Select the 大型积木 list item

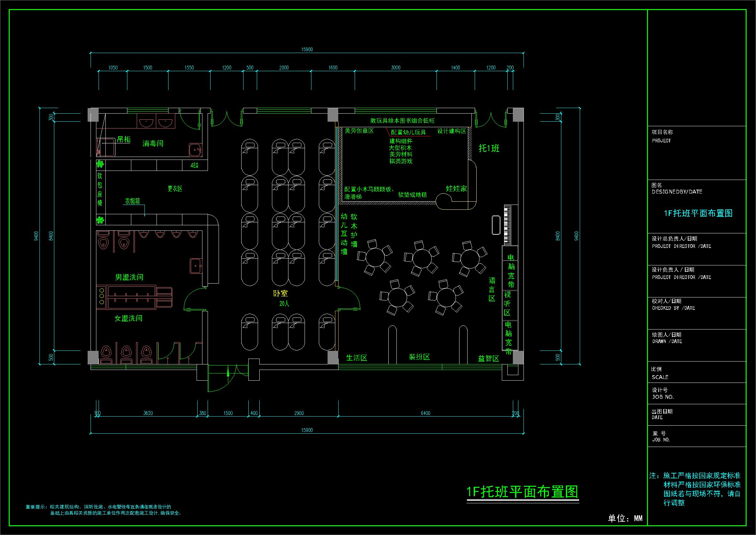pyautogui.click(x=400, y=148)
